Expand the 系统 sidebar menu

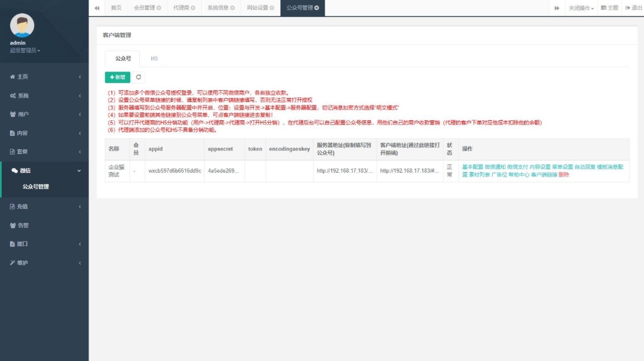(x=44, y=95)
